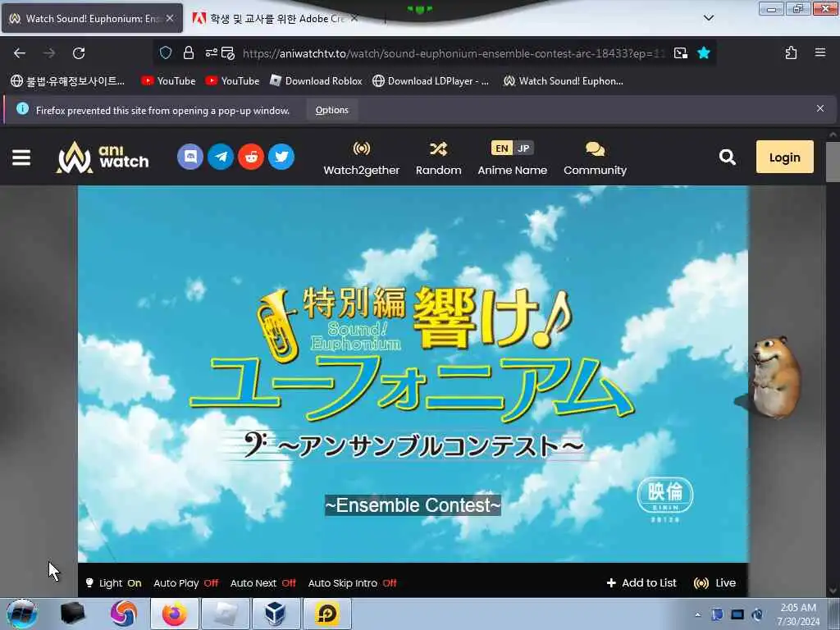Screen dimensions: 840x630
Task: Toggle picture-in-picture icon in address bar
Action: tap(681, 53)
